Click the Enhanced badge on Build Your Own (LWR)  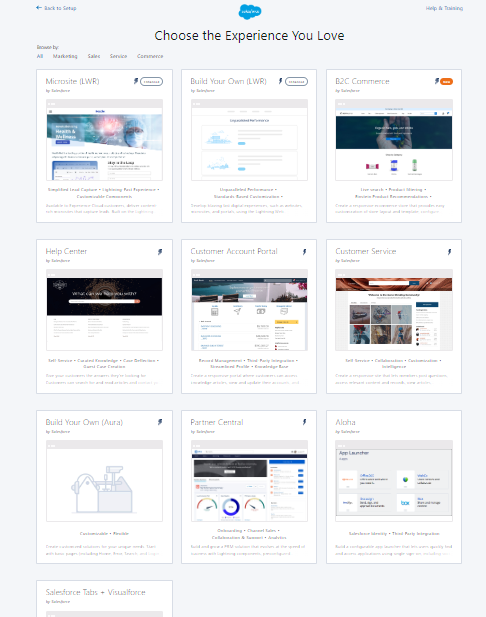[296, 81]
